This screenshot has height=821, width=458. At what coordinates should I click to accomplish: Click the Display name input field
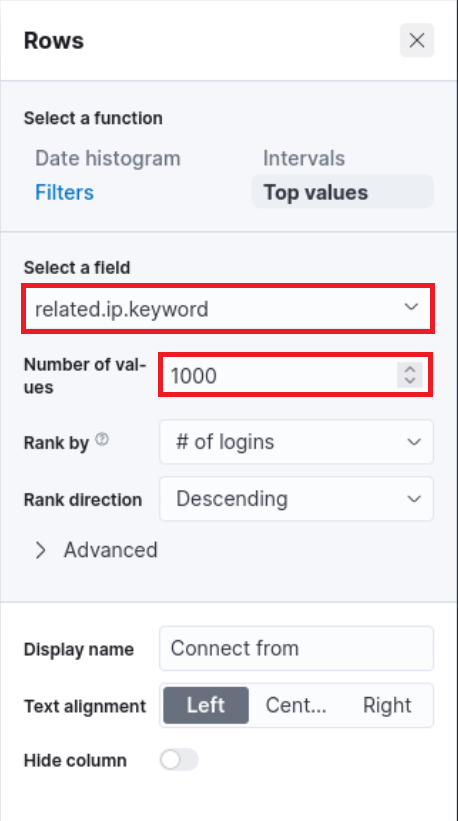point(296,648)
